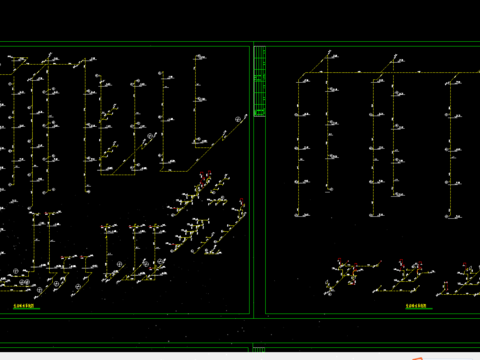Select the red valve at the left sheet's right edge

click(242, 202)
